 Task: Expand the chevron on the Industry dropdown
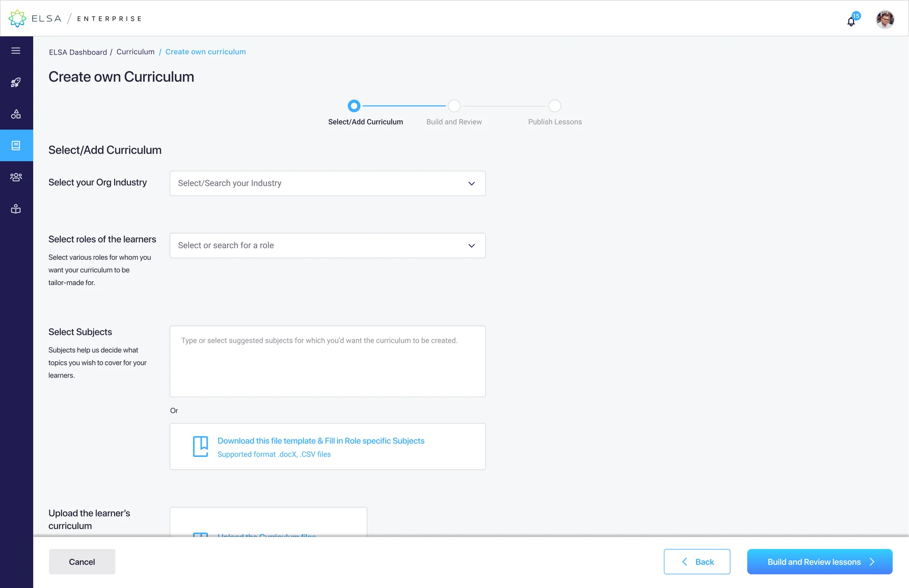(x=471, y=184)
